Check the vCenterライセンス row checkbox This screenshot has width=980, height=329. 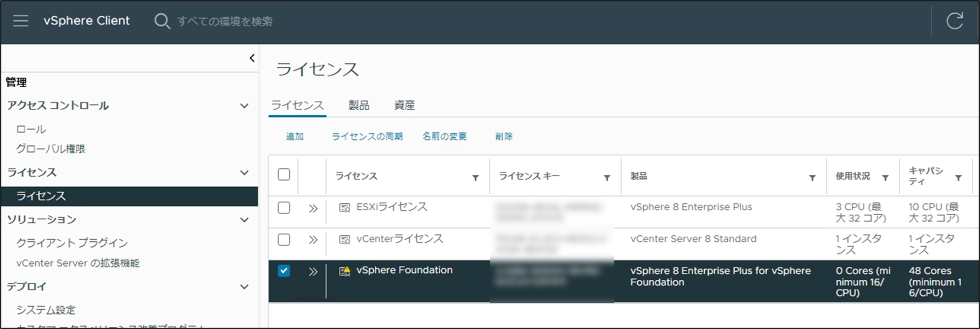(x=284, y=239)
